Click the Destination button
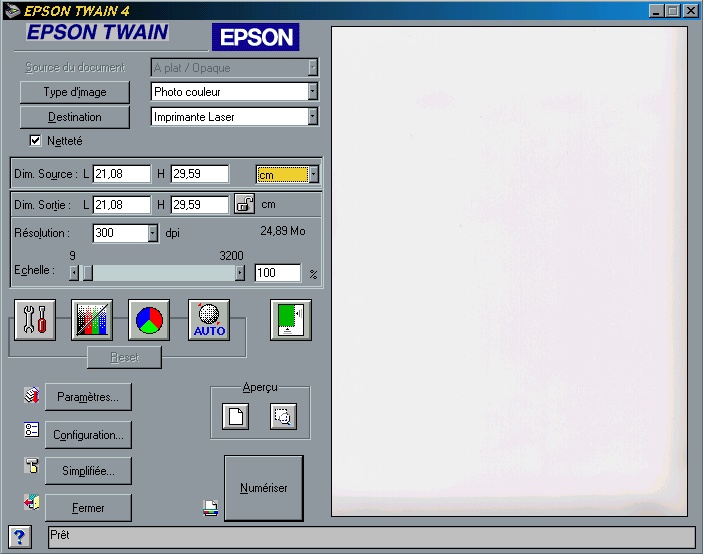The width and height of the screenshot is (703, 554). 75,117
